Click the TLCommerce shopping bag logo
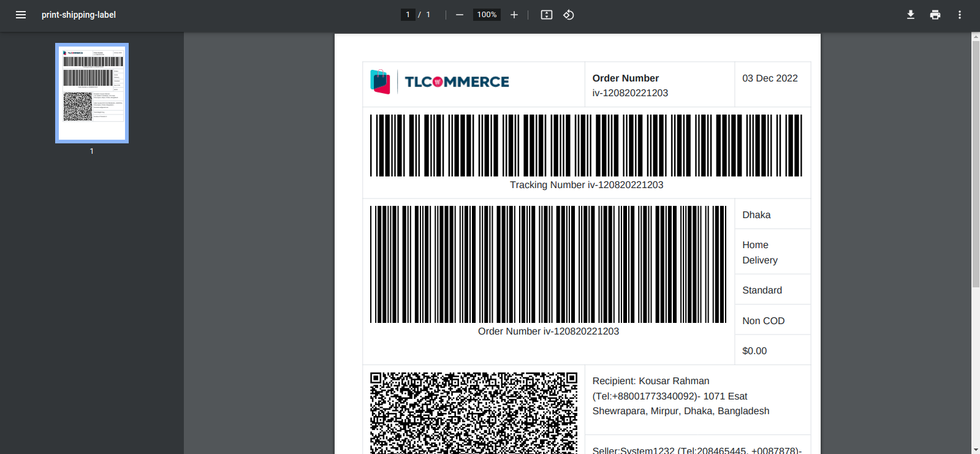980x454 pixels. 380,81
